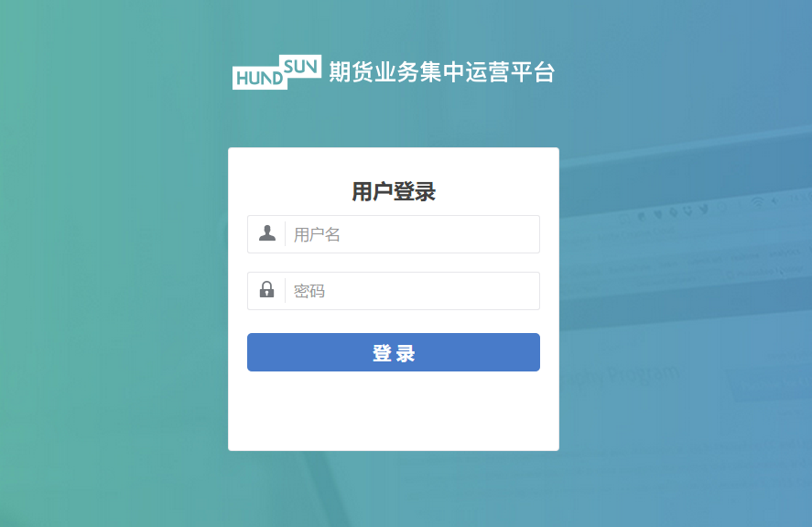The height and width of the screenshot is (527, 812).
Task: Click the empty white area below 登录 button
Action: point(394,411)
